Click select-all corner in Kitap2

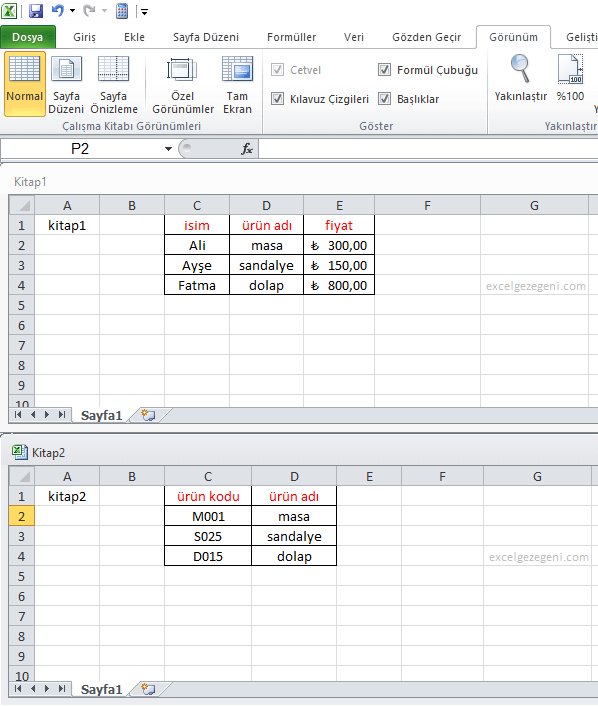pyautogui.click(x=22, y=476)
